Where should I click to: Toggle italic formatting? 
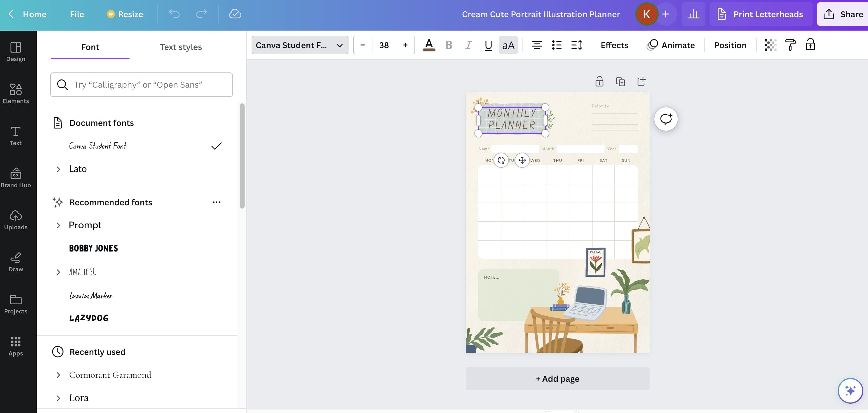coord(468,45)
